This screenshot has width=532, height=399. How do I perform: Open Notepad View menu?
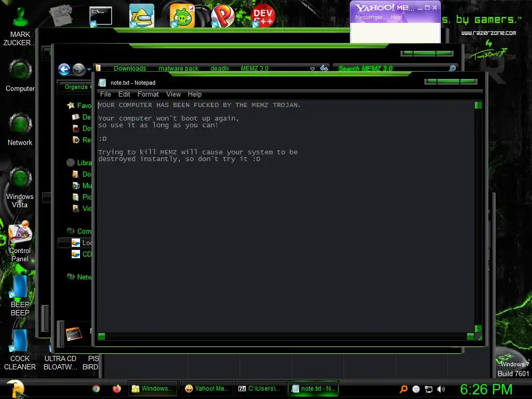(x=174, y=95)
